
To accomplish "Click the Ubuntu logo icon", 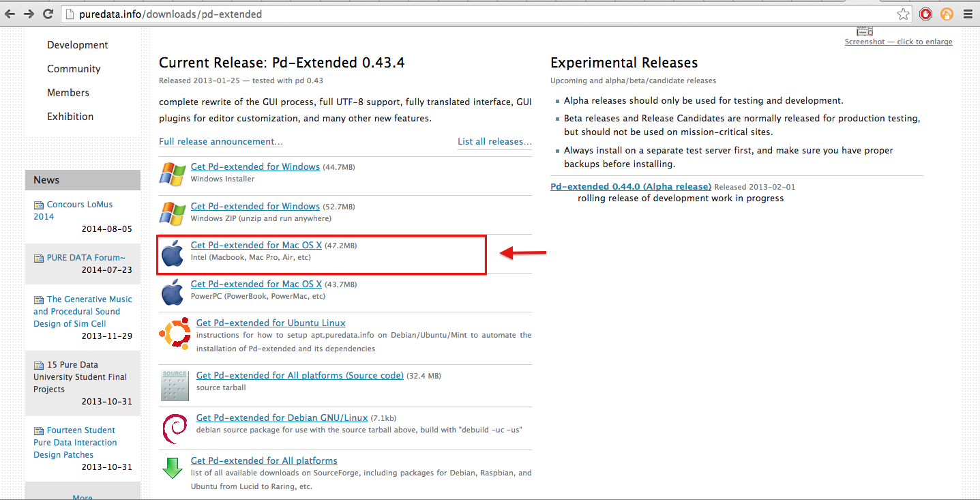I will [x=175, y=332].
